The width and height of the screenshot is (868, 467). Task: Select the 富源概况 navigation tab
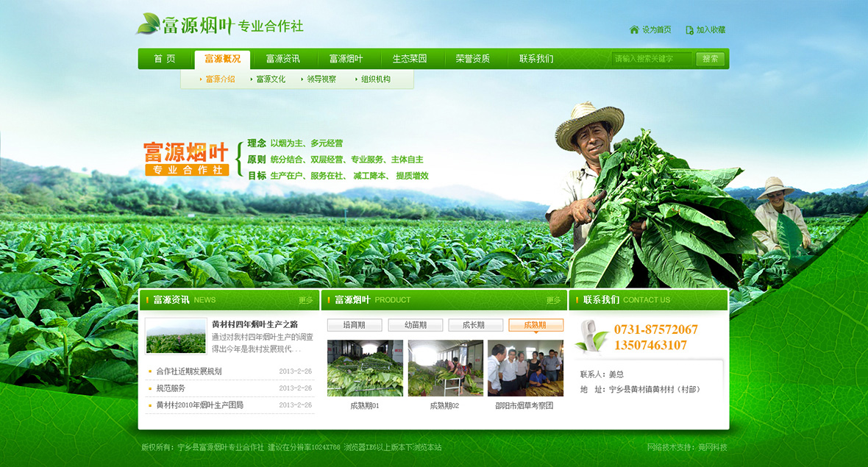[223, 60]
